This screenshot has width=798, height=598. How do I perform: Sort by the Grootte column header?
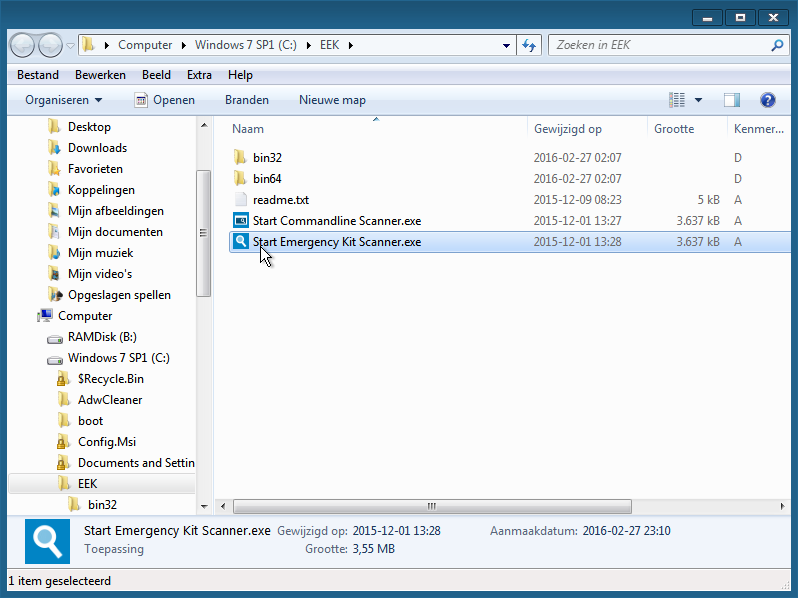(x=674, y=129)
